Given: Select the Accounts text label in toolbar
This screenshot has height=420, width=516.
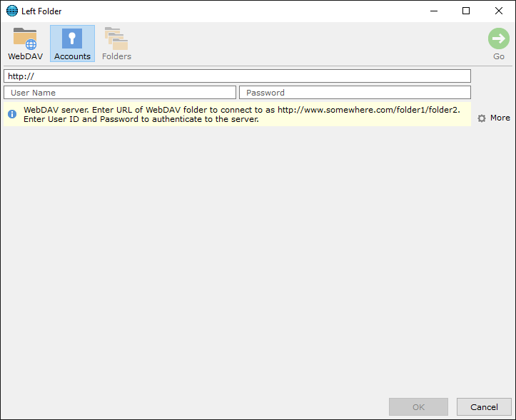Looking at the screenshot, I should click(72, 56).
